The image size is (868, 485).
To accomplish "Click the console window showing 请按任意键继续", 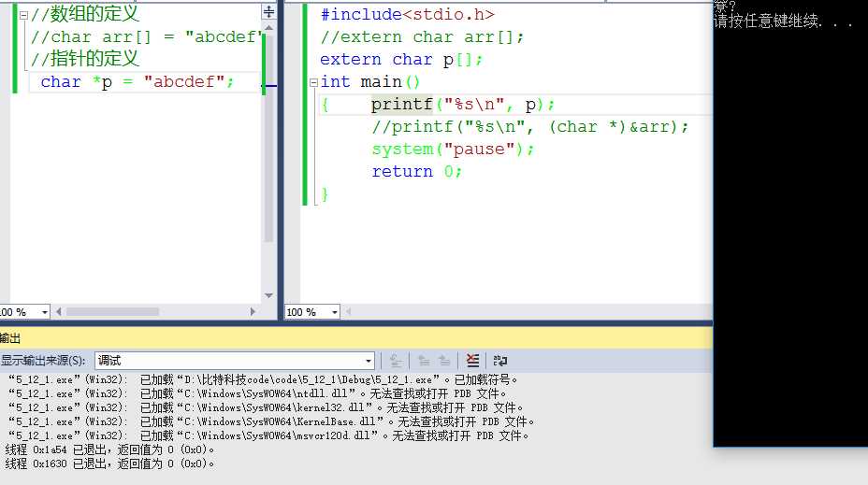I will point(790,221).
